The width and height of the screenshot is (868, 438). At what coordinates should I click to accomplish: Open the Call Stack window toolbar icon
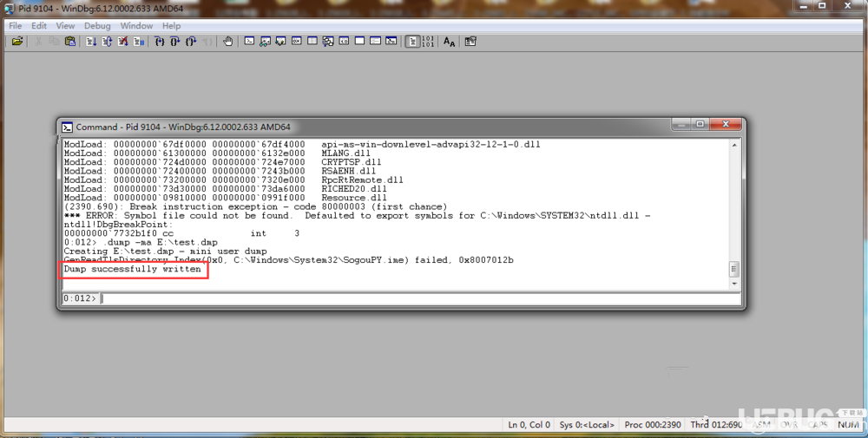(328, 42)
